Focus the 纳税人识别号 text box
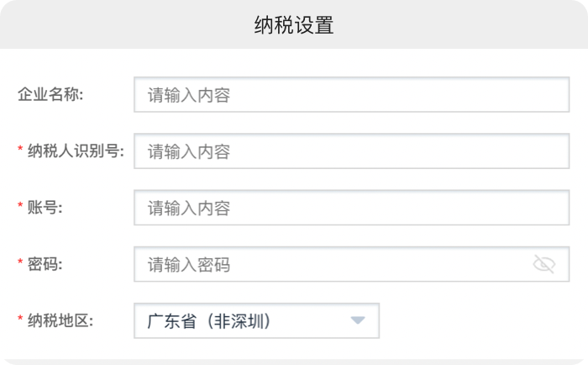Image resolution: width=588 pixels, height=365 pixels. [x=351, y=151]
